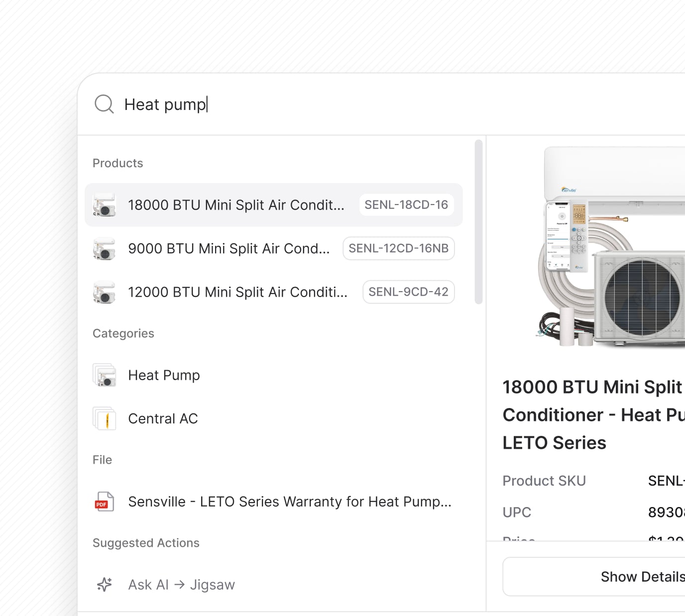The height and width of the screenshot is (616, 685).
Task: Click the 9000 BTU product thumbnail
Action: tap(104, 248)
